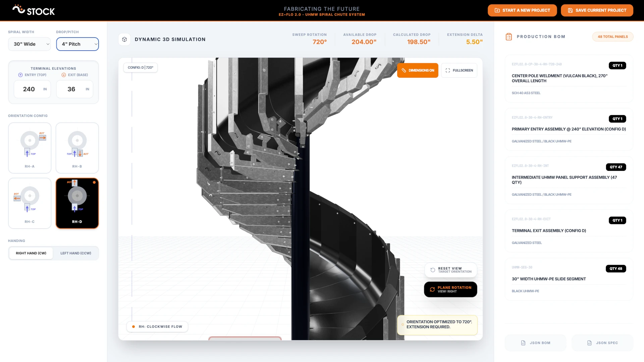This screenshot has height=362, width=644.
Task: Start a new project
Action: [x=522, y=10]
